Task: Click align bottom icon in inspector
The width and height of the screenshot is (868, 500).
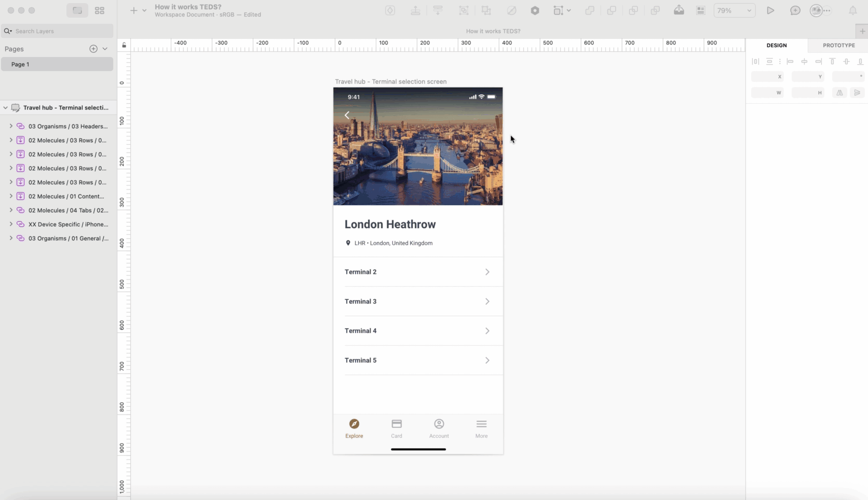Action: pyautogui.click(x=860, y=61)
